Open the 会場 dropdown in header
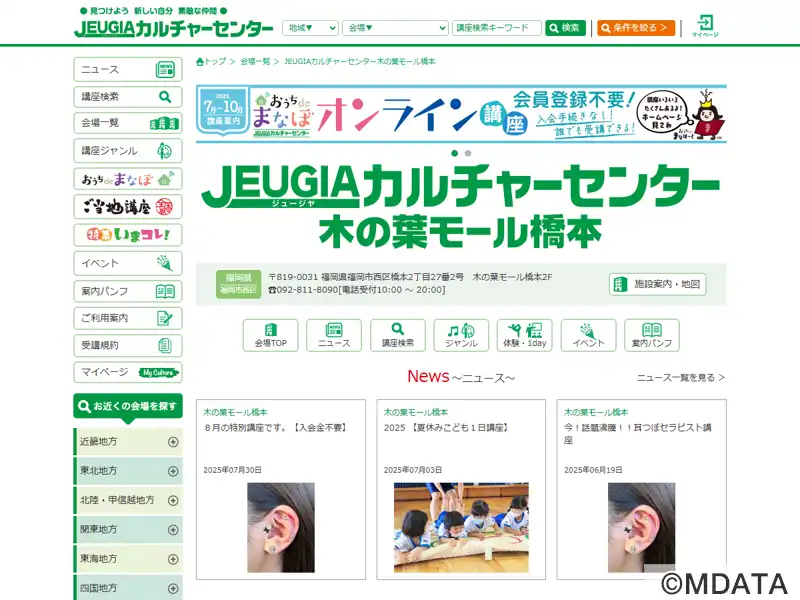 [x=395, y=28]
